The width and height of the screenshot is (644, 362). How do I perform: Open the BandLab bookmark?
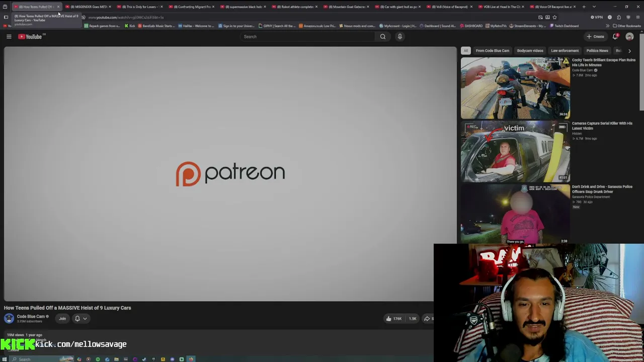(156, 26)
